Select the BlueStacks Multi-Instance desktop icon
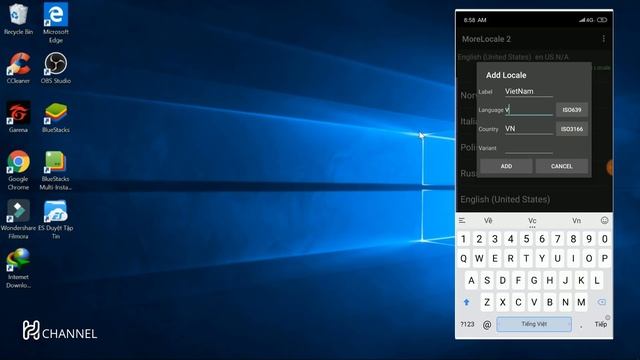The width and height of the screenshot is (640, 360). 56,170
